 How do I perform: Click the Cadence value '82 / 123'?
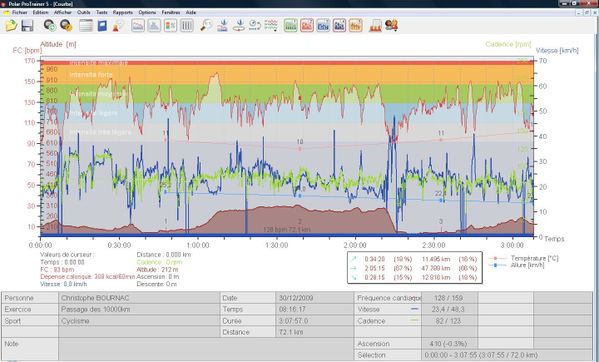click(448, 321)
